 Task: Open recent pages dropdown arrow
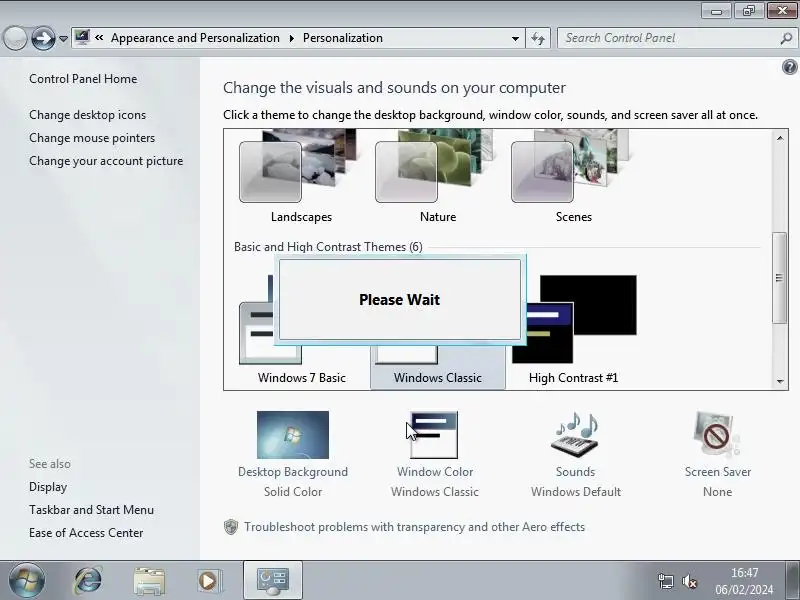pyautogui.click(x=63, y=38)
